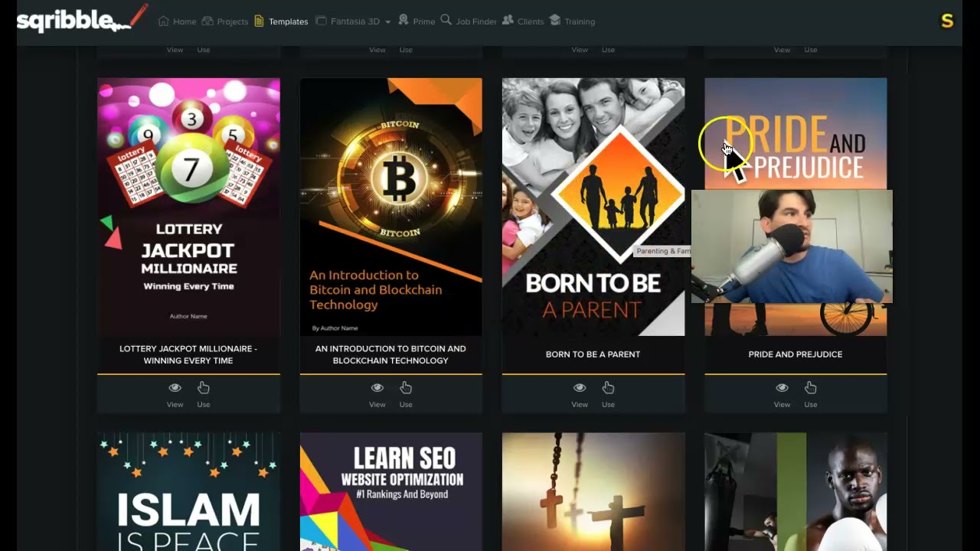This screenshot has height=551, width=980.
Task: Use the Born To Be A Parent template
Action: [x=608, y=394]
